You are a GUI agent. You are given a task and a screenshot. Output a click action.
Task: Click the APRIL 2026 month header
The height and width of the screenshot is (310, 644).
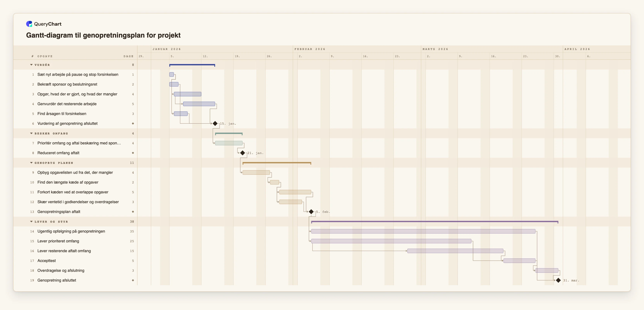pyautogui.click(x=577, y=49)
